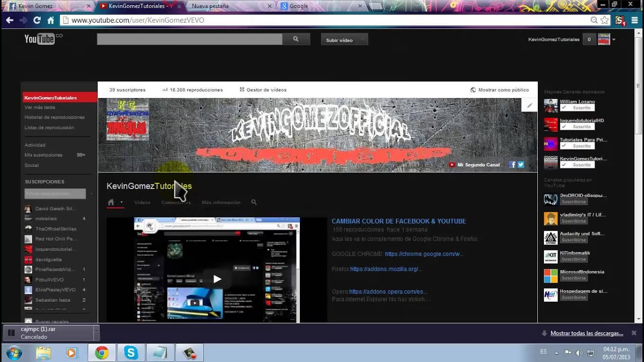The image size is (644, 362).
Task: Open Audacity und Soft channel avatar
Action: point(550,237)
